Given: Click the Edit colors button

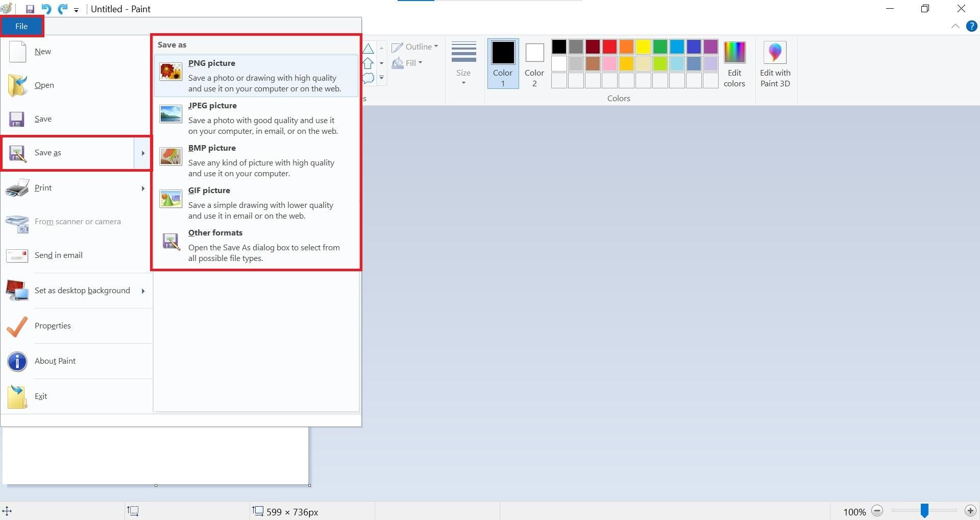Looking at the screenshot, I should pyautogui.click(x=734, y=64).
